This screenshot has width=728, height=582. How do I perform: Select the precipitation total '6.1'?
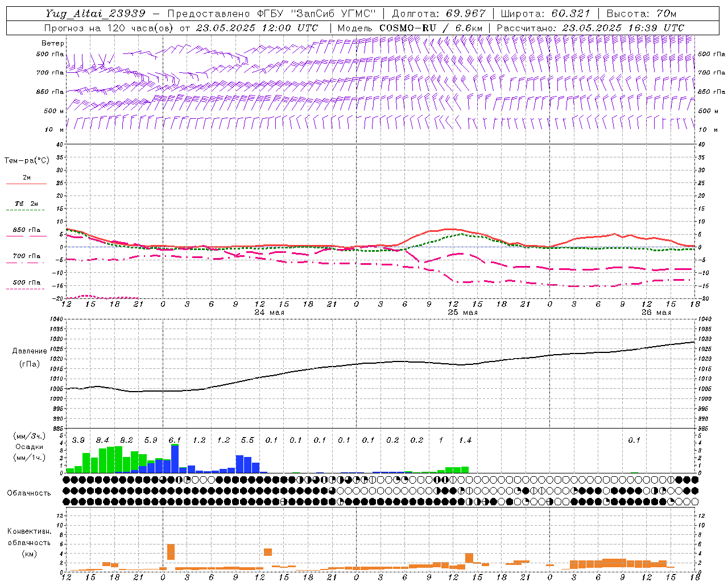pos(175,440)
